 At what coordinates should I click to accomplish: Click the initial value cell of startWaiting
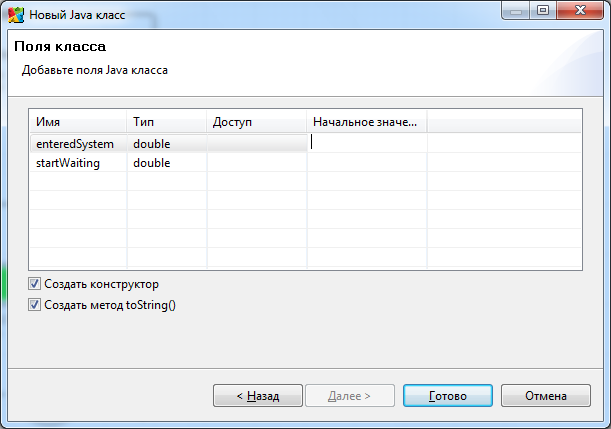367,162
